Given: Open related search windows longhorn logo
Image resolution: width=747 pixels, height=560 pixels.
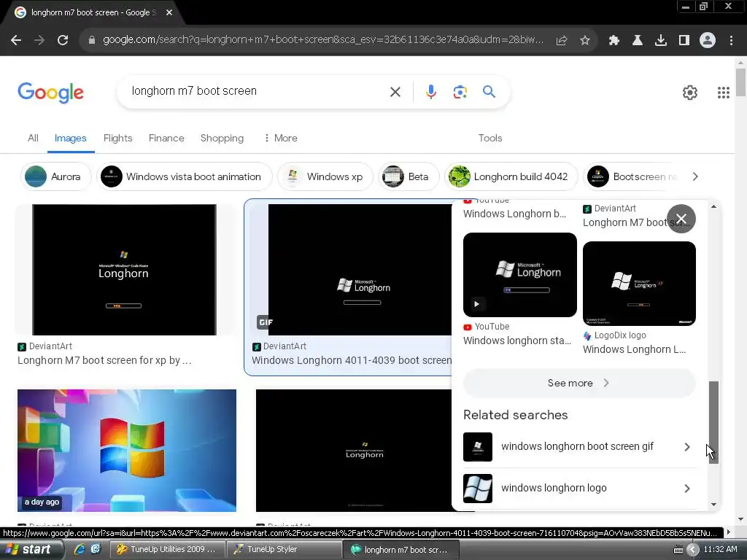Looking at the screenshot, I should 579,488.
